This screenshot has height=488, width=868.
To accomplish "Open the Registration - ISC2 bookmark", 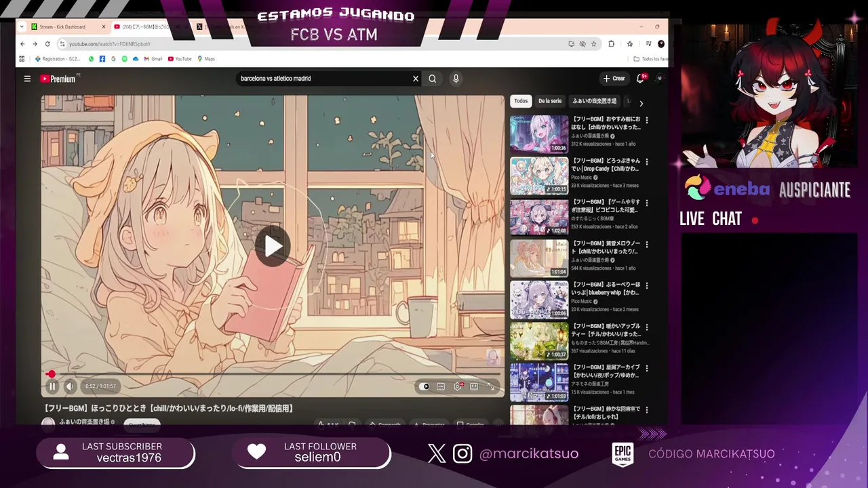I will pos(57,59).
